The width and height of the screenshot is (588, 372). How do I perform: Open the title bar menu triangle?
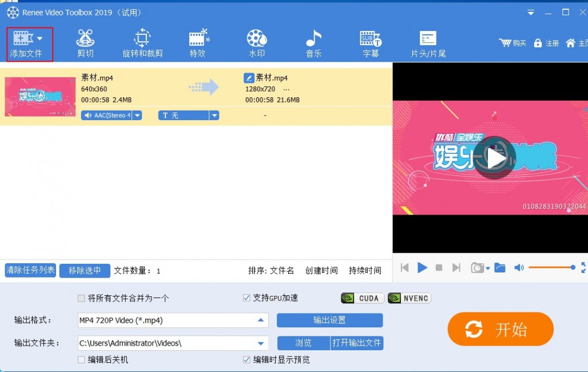click(531, 13)
